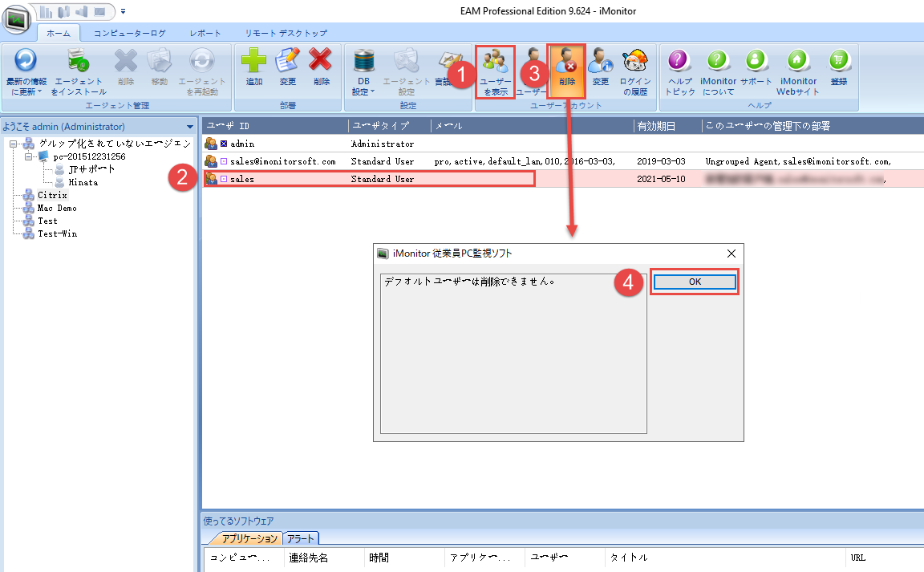Switch to the リモート デスクトップ tab

tap(286, 34)
